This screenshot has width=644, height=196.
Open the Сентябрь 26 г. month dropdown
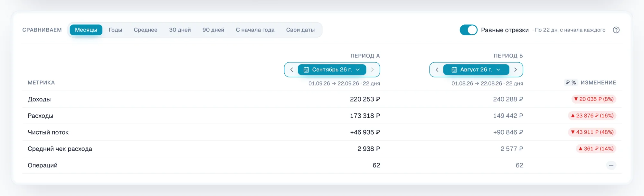click(332, 70)
